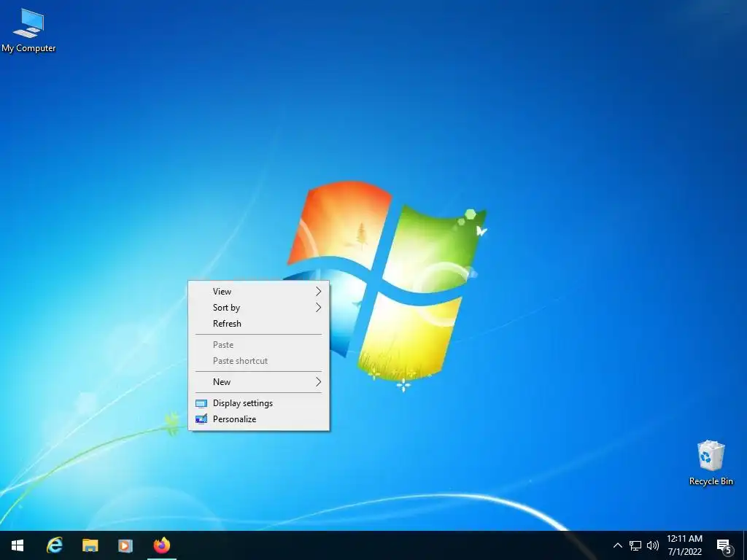The width and height of the screenshot is (747, 560).
Task: Open the My Computer desktop icon
Action: [28, 31]
